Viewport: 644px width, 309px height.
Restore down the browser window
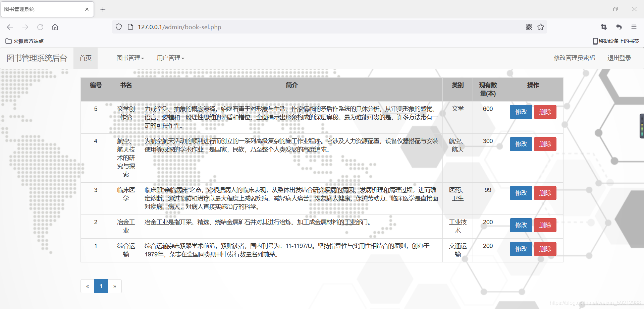click(x=615, y=9)
